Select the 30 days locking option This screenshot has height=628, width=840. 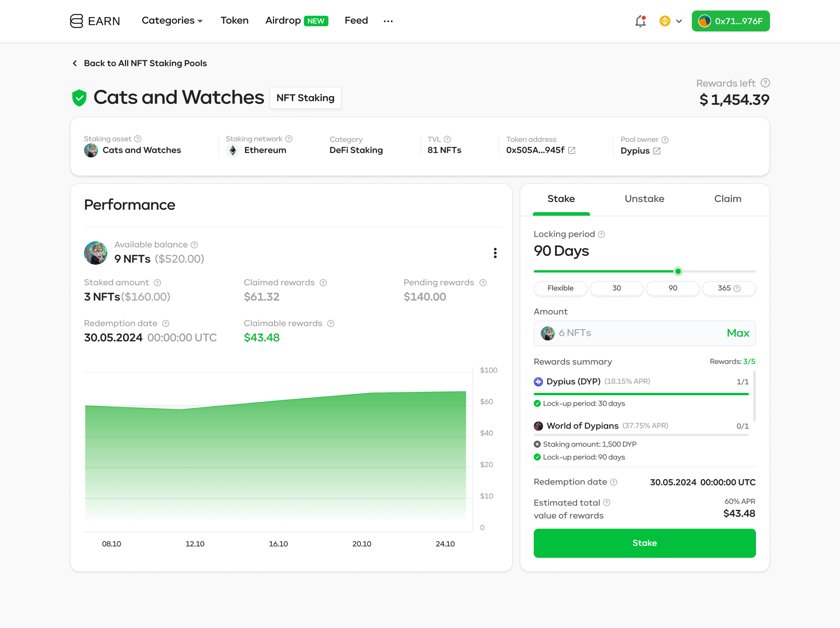(x=616, y=288)
